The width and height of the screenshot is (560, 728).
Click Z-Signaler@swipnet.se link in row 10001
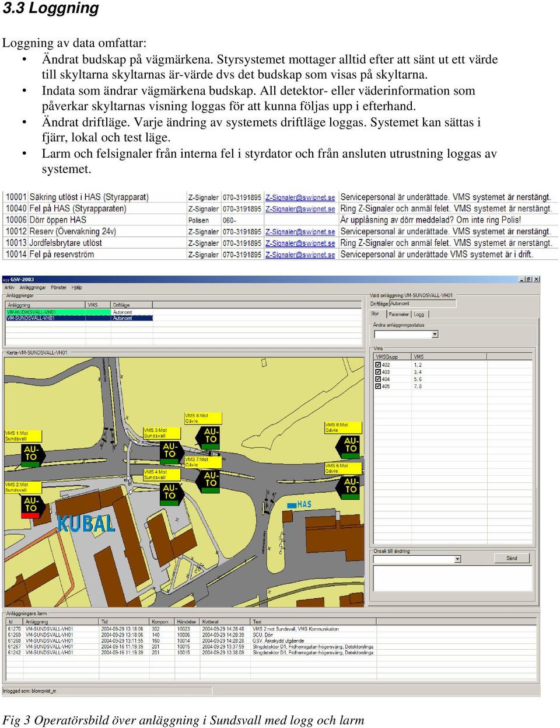[300, 197]
